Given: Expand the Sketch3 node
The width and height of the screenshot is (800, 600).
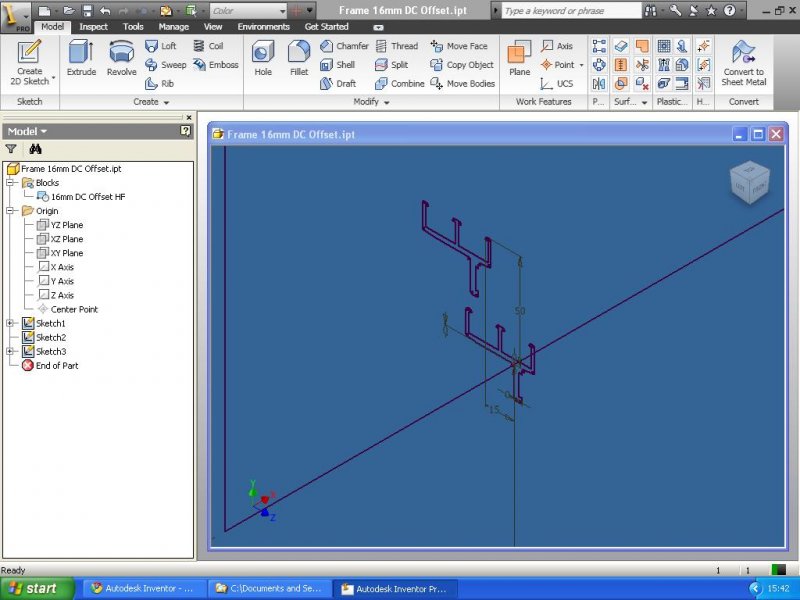Looking at the screenshot, I should pos(10,352).
